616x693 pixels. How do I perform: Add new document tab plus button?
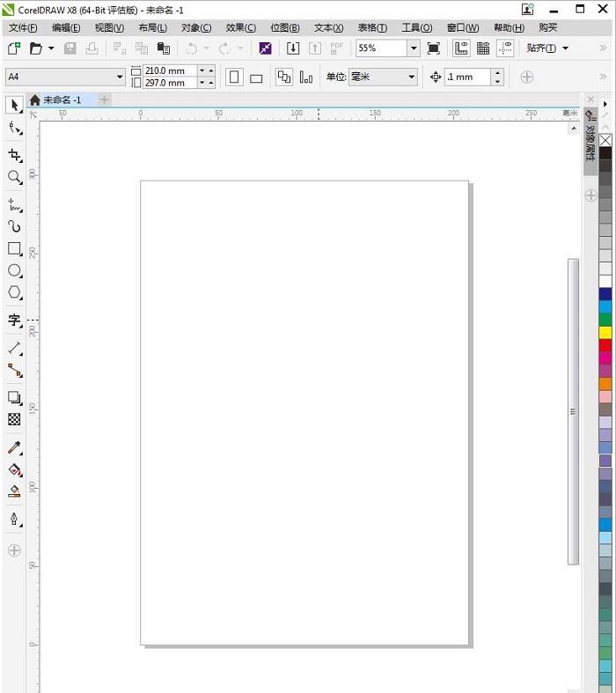pyautogui.click(x=104, y=100)
